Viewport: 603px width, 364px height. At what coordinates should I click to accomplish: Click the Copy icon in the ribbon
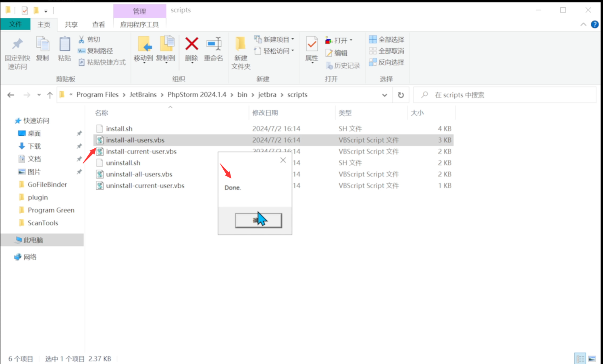pyautogui.click(x=42, y=44)
